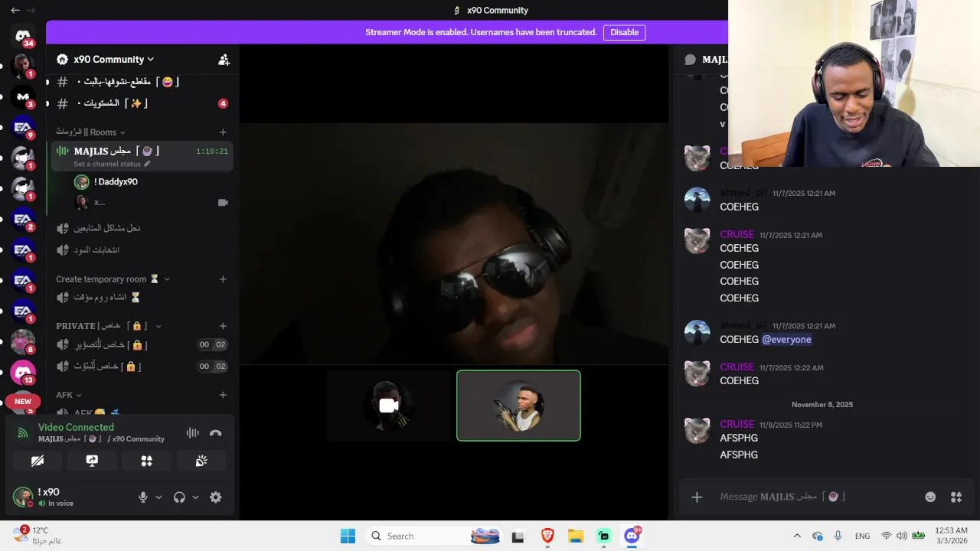Add a channel to the AFK category
This screenshot has height=551, width=980.
[223, 395]
